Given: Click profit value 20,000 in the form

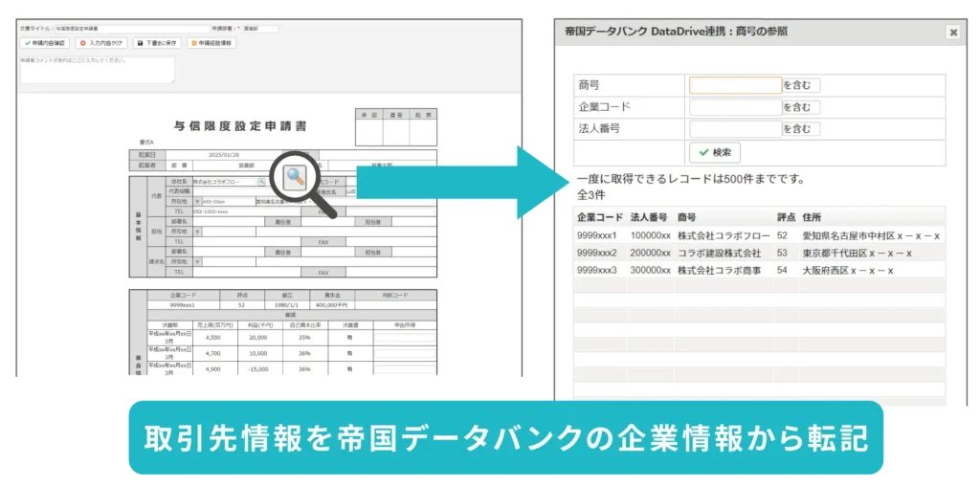Looking at the screenshot, I should point(258,336).
